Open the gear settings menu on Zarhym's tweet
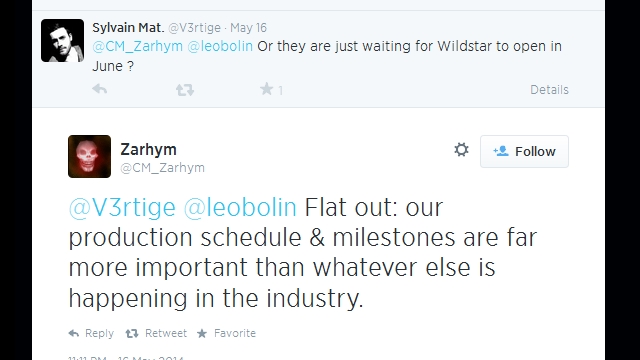Viewport: 640px width, 360px height. click(x=461, y=150)
